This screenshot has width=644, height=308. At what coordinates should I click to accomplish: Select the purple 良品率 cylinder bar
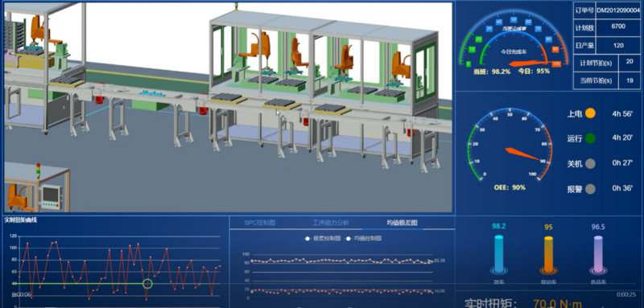pyautogui.click(x=598, y=254)
